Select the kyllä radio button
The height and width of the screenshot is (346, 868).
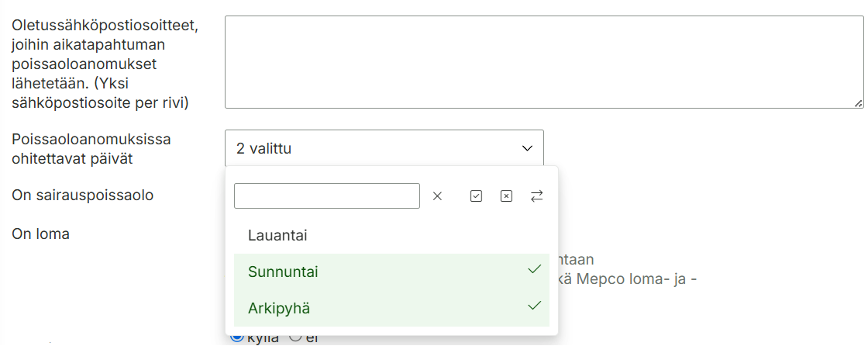(x=237, y=336)
